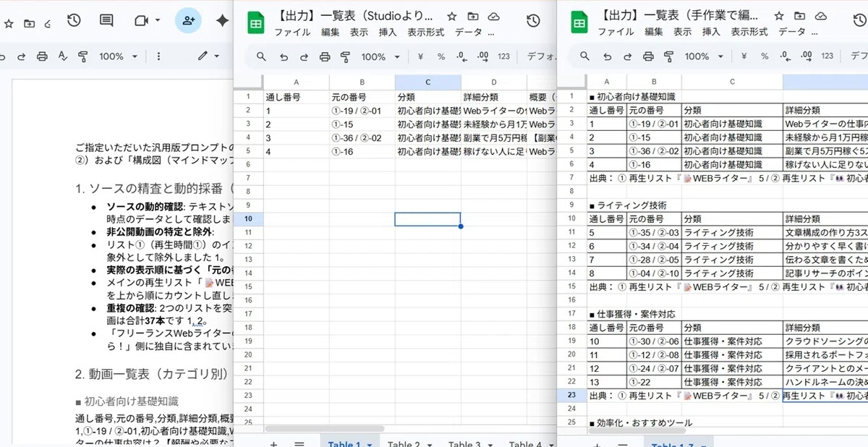Open the more options menu in the Docs toolbar

158,56
